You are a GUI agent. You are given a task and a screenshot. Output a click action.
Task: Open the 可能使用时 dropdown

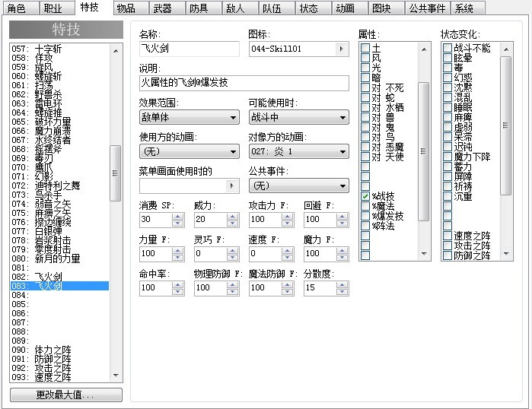pos(299,117)
